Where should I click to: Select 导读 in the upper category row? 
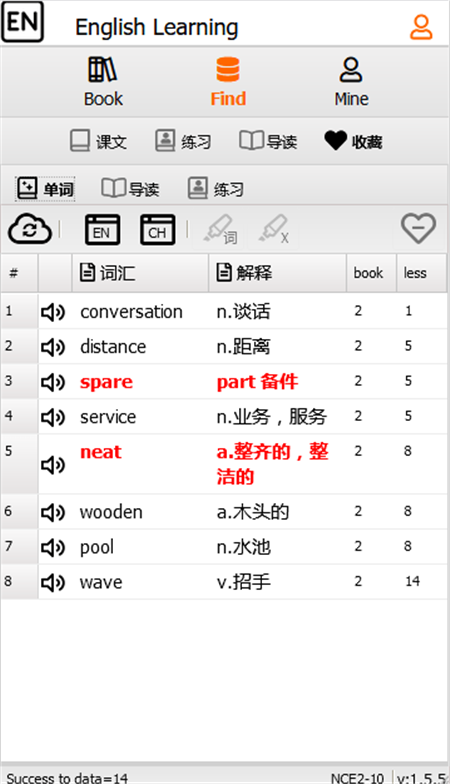pyautogui.click(x=268, y=142)
